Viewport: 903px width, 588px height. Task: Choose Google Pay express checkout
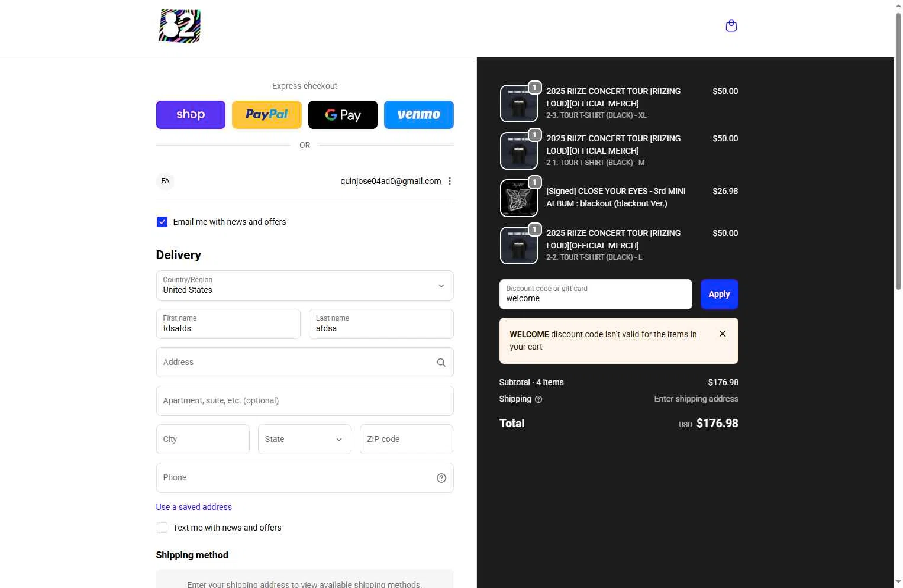(x=343, y=115)
